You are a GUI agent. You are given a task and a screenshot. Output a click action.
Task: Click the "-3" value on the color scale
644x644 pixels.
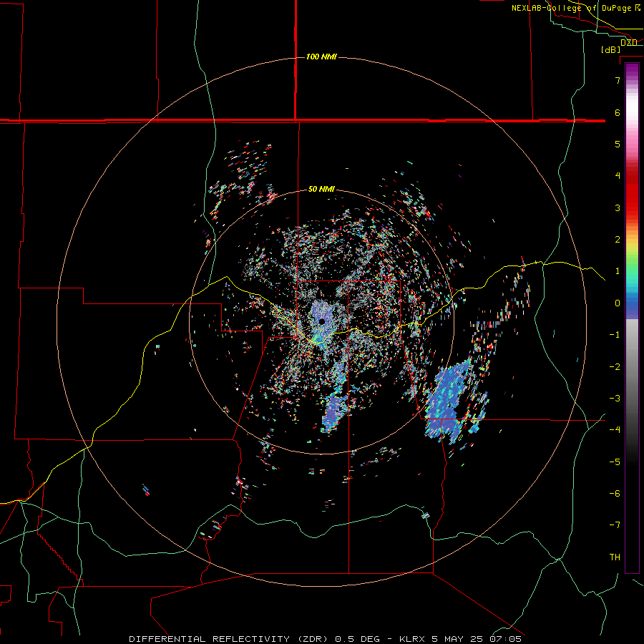(x=615, y=399)
